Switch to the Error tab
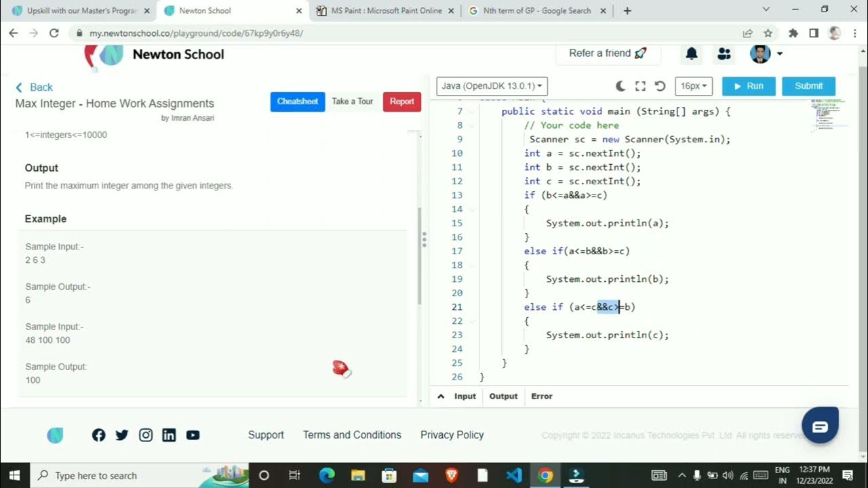868x488 pixels. [542, 396]
